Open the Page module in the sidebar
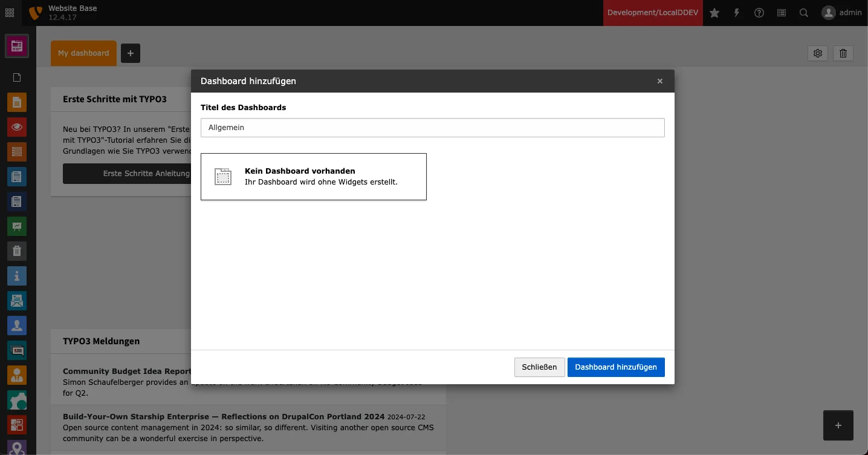Image resolution: width=868 pixels, height=455 pixels. point(16,102)
